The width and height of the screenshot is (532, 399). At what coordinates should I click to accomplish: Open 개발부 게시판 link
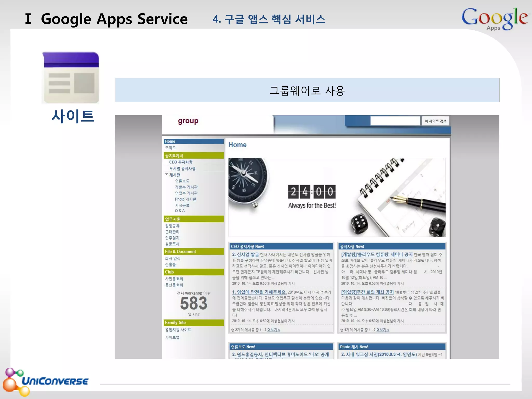click(x=186, y=187)
